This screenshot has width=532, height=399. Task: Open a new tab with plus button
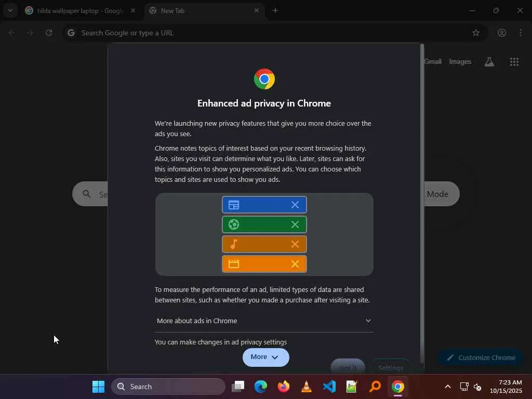275,10
